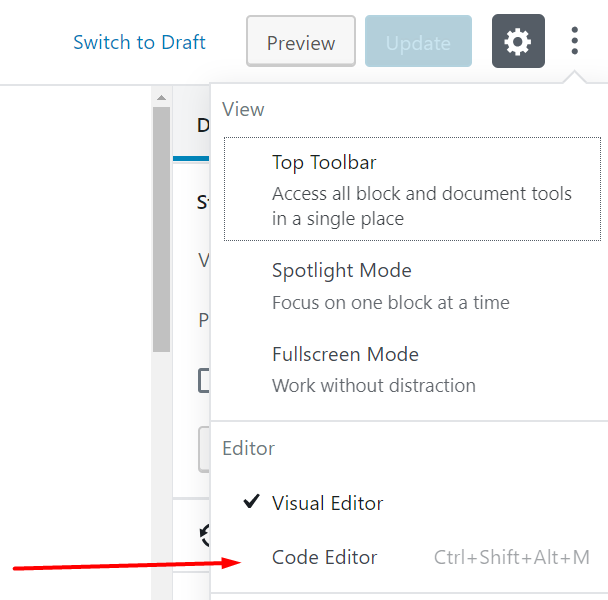The image size is (608, 600).
Task: Click the partially hidden revisions clock icon
Action: pos(204,536)
